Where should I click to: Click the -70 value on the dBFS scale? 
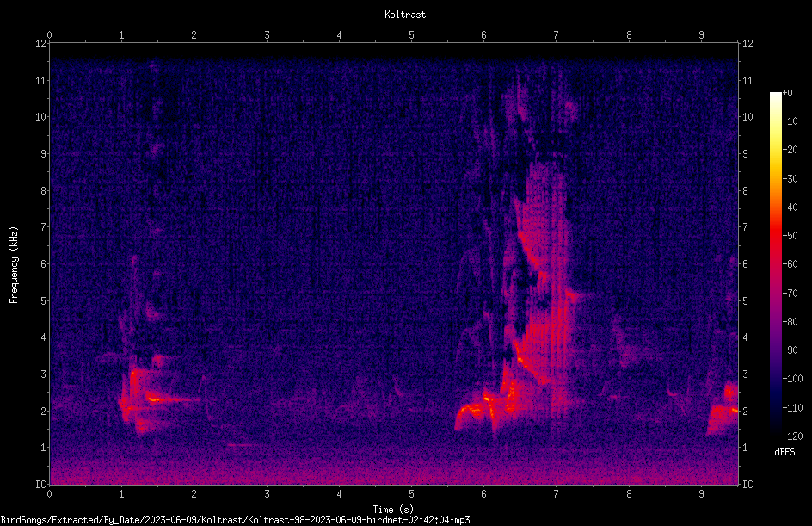pyautogui.click(x=790, y=294)
